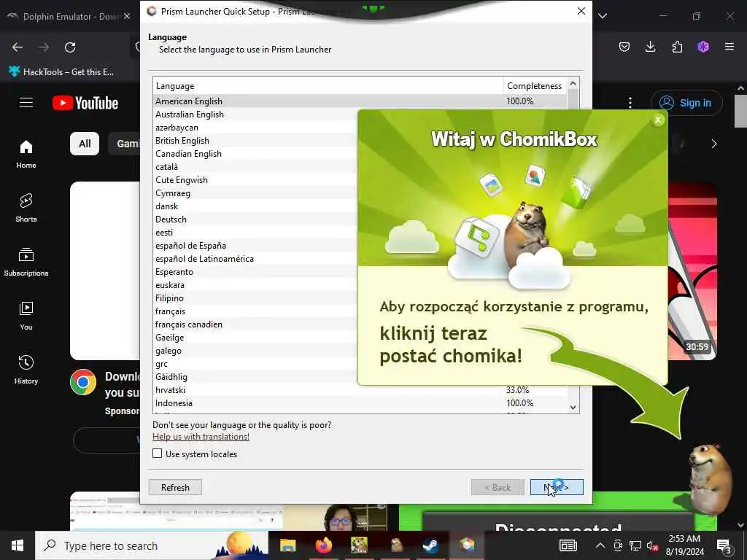
Task: Open Help us with translations link
Action: tap(201, 437)
